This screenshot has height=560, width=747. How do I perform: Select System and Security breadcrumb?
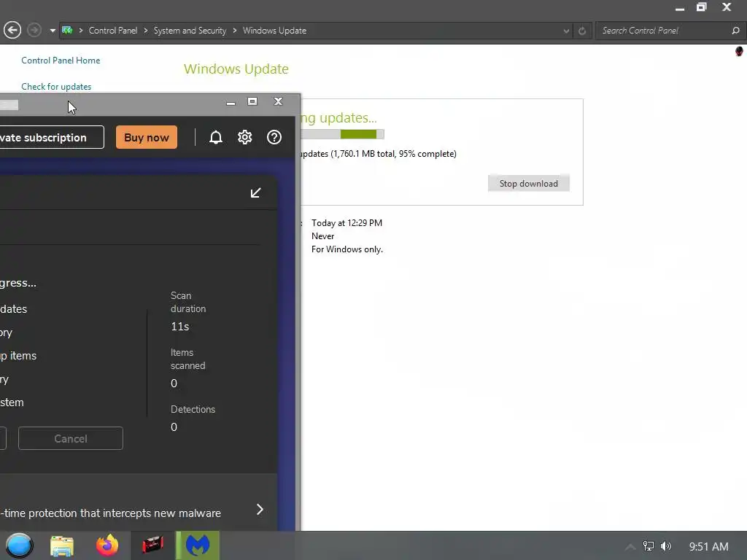click(x=190, y=31)
